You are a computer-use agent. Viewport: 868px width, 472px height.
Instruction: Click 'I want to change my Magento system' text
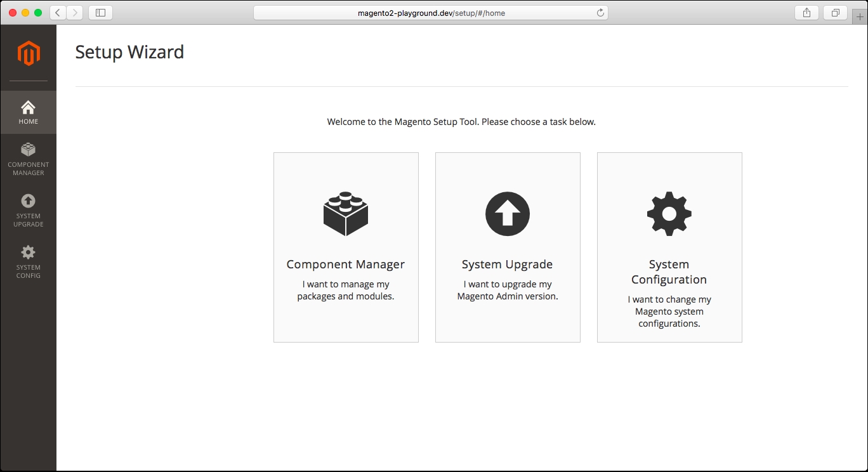click(669, 311)
